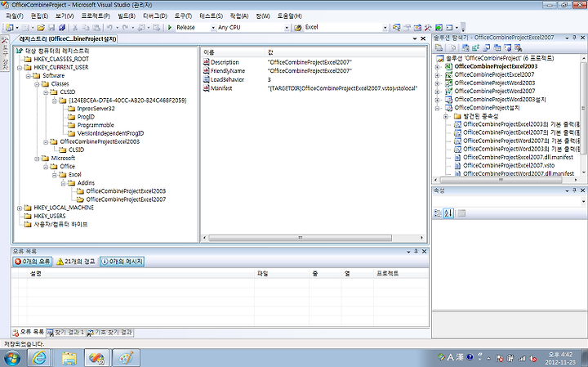This screenshot has height=367, width=588.
Task: Open Custom Actions Editor icon in Solution Explorer
Action: (x=507, y=47)
